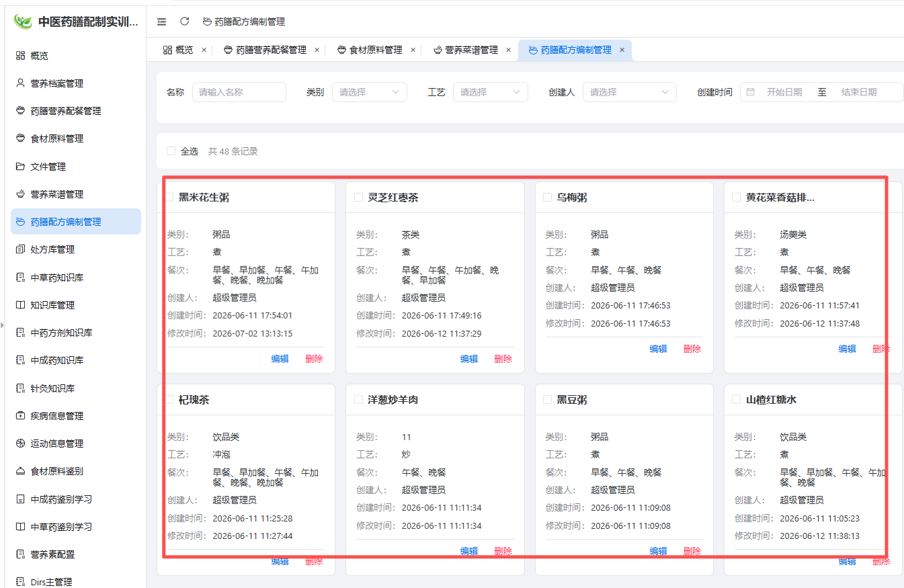904x588 pixels.
Task: Click the 食材原料鉴别 sidebar icon
Action: (20, 471)
